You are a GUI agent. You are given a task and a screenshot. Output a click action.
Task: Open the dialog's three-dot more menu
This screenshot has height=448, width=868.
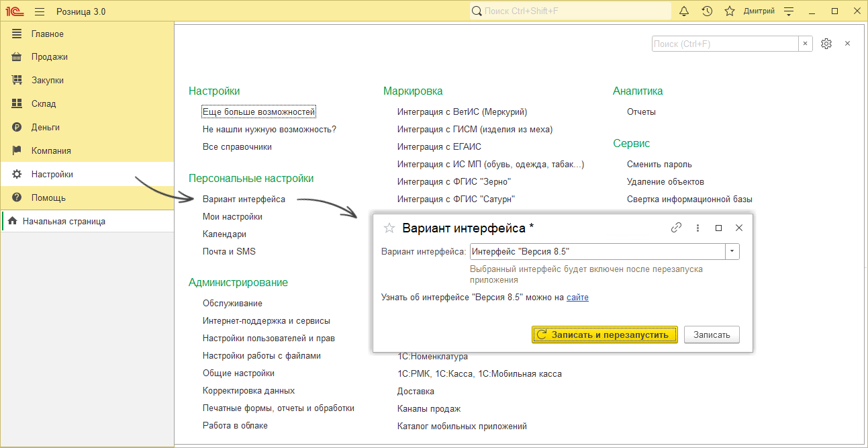(697, 228)
